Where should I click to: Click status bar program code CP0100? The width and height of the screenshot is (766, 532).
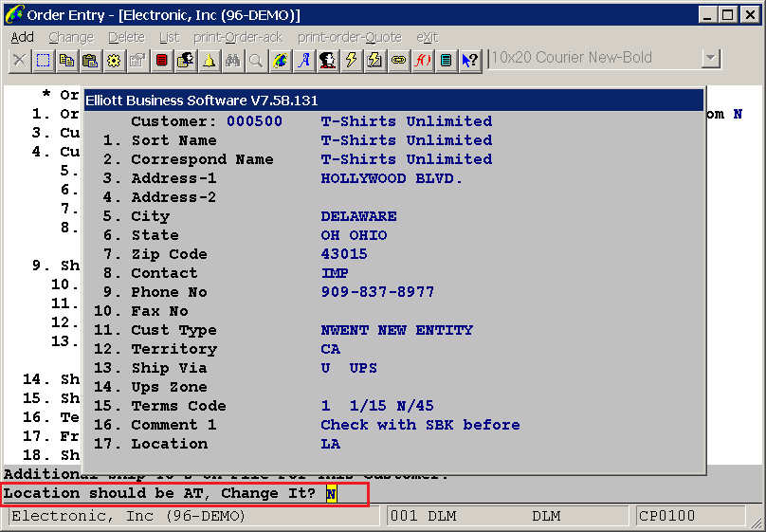click(x=666, y=516)
